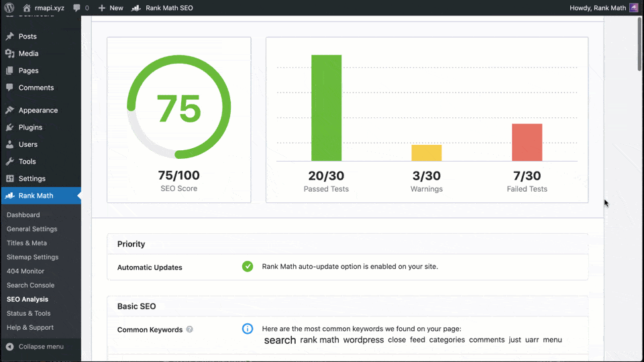Click the keyword 'rank math'

319,340
